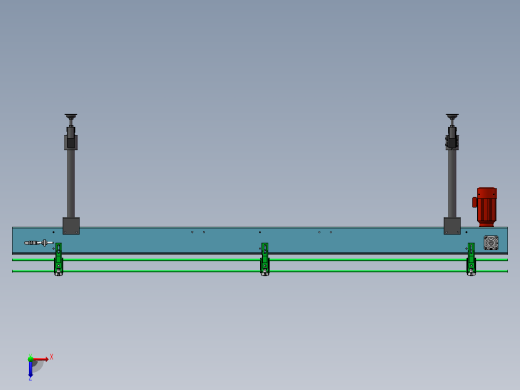Click the clamp block on right column
The height and width of the screenshot is (390, 520).
click(452, 142)
